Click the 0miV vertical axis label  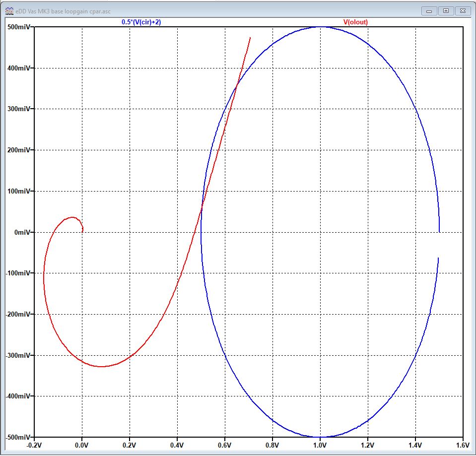click(x=22, y=232)
